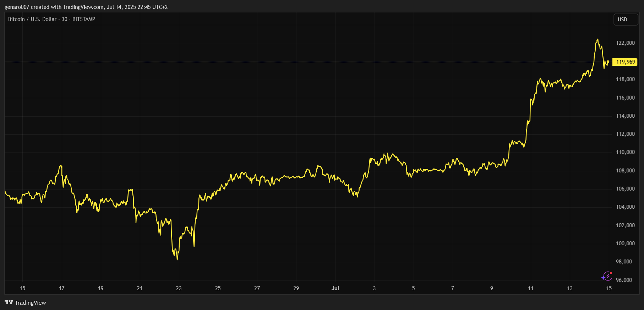Click date 11 on the time axis
Viewport: 644px width, 310px height.
coord(531,288)
